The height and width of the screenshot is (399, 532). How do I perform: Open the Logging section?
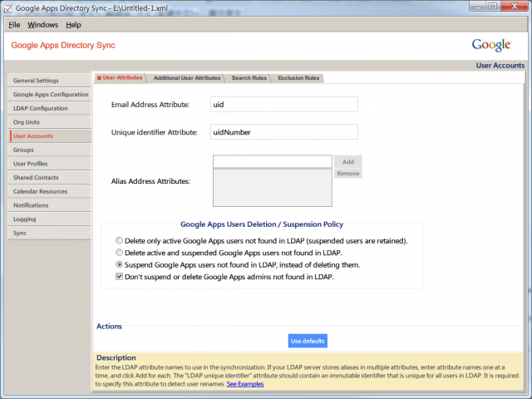50,219
